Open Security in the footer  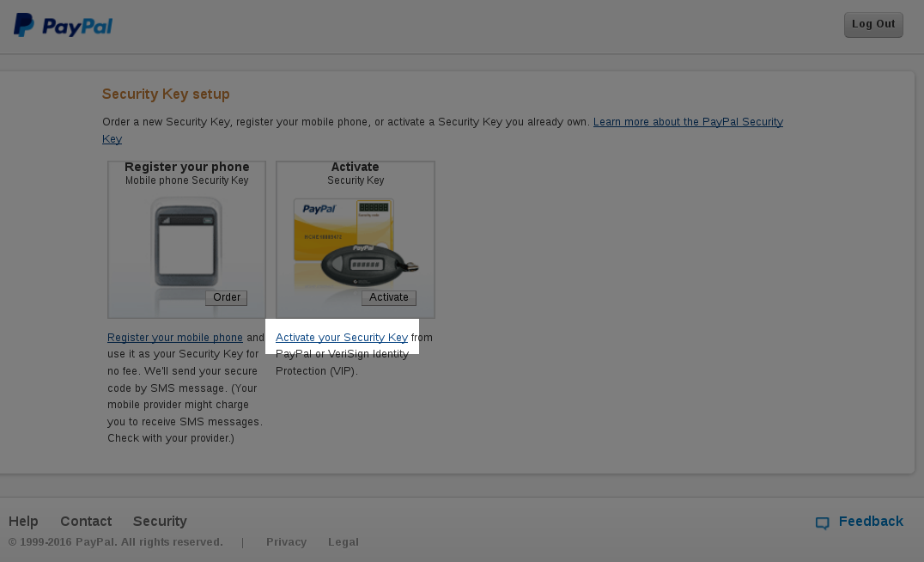click(160, 522)
